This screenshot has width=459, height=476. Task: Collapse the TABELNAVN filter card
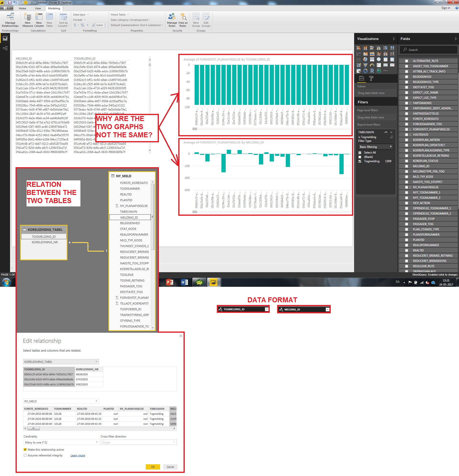click(x=386, y=132)
